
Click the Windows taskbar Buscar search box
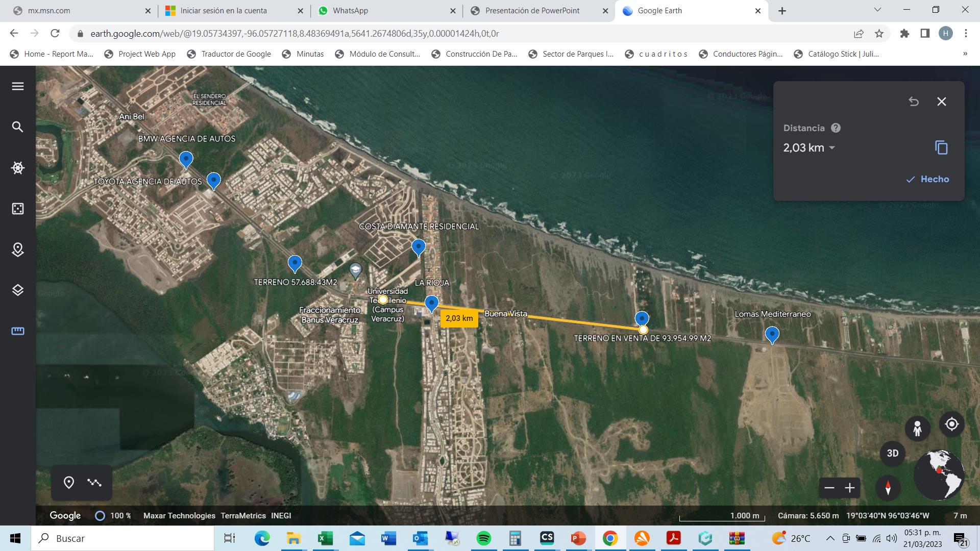(x=122, y=538)
